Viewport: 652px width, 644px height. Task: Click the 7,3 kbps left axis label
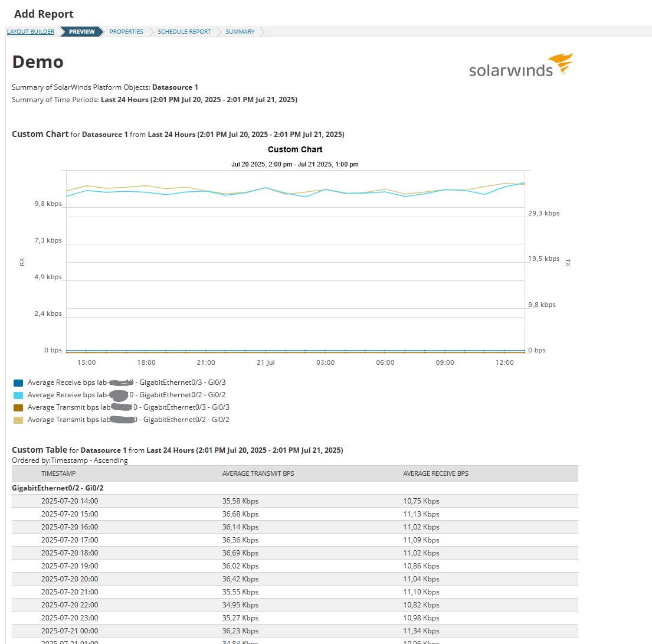point(48,240)
